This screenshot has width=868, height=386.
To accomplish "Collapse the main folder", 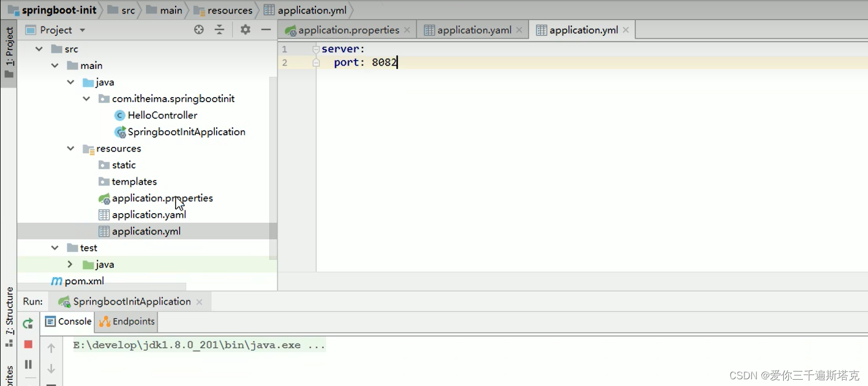I will coord(54,66).
